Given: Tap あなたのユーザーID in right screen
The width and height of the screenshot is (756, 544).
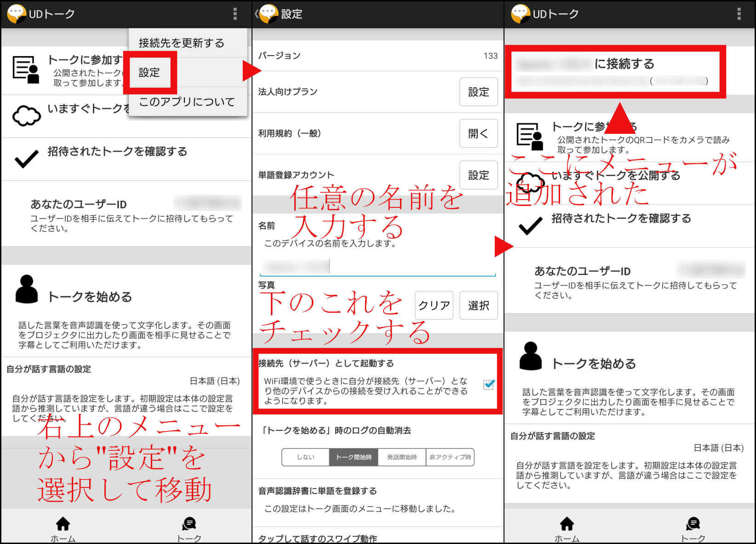Looking at the screenshot, I should [x=583, y=271].
